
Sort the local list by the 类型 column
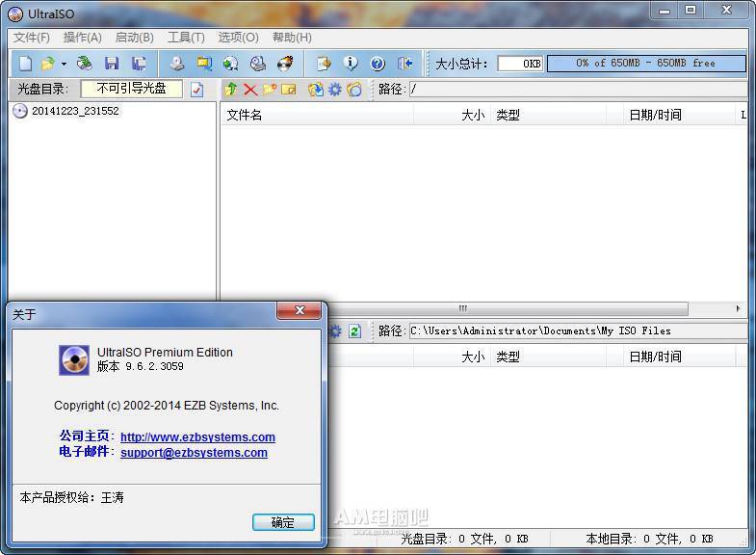pyautogui.click(x=548, y=357)
